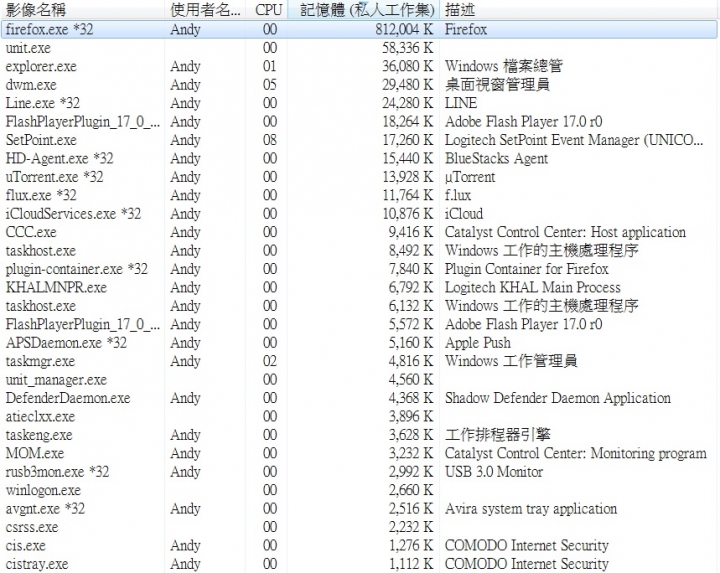Select the csrss.exe process
This screenshot has height=573, width=720.
[359, 527]
